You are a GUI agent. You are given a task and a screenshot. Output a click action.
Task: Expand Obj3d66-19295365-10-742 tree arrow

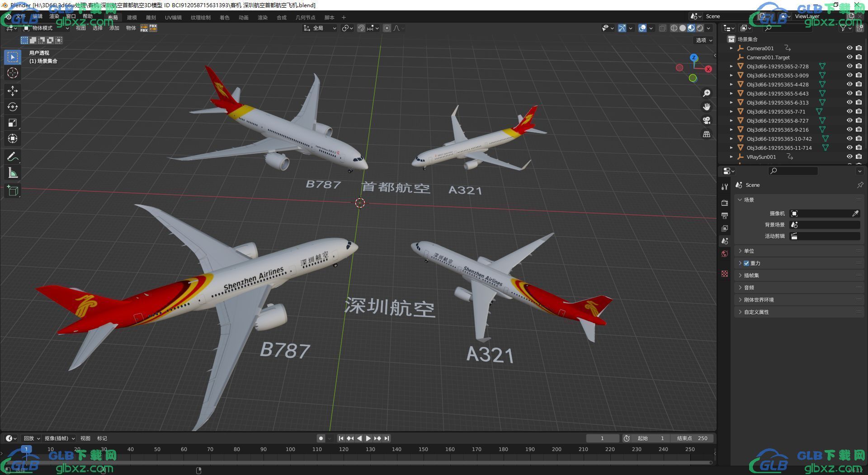731,138
